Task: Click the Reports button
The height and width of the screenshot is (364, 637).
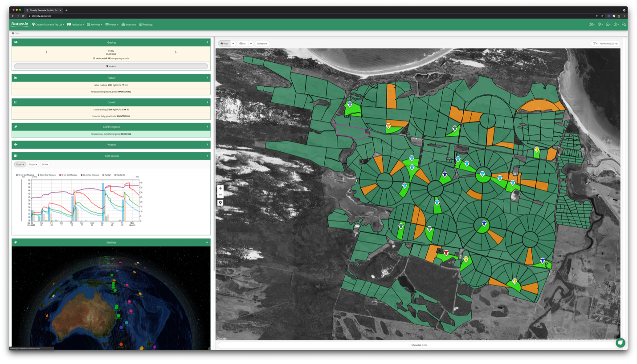Action: 262,44
